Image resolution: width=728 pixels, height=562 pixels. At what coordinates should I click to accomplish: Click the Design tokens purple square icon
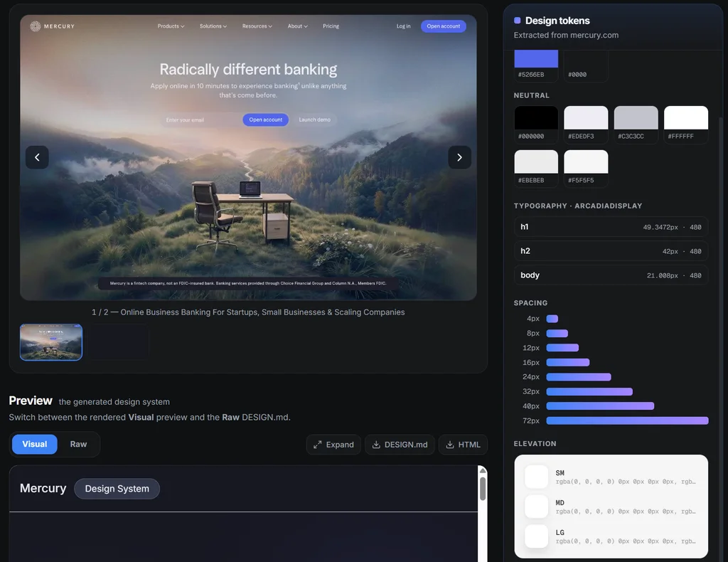tap(518, 21)
